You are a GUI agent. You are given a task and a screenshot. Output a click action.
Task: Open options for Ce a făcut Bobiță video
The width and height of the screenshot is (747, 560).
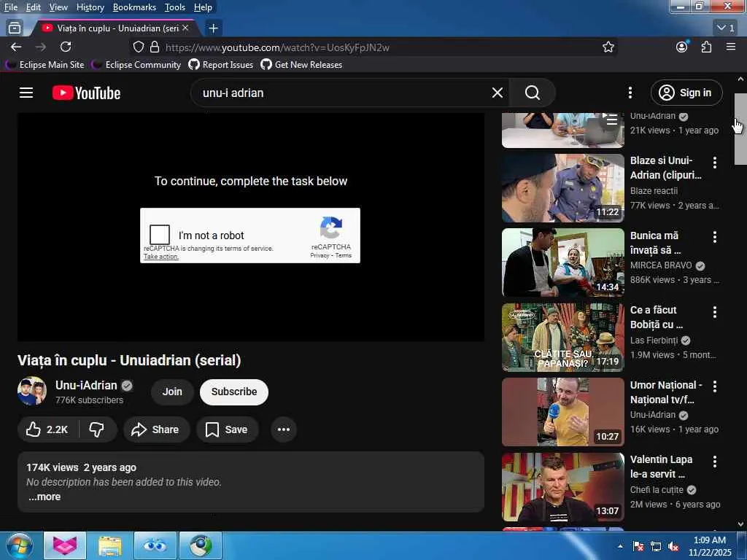pyautogui.click(x=715, y=312)
